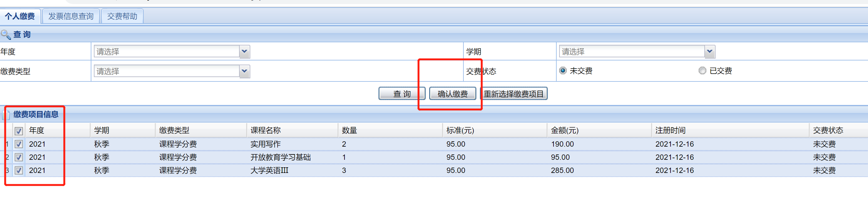Select the 个人缴费 tab
Screen dimensions: 868x224
coord(20,16)
